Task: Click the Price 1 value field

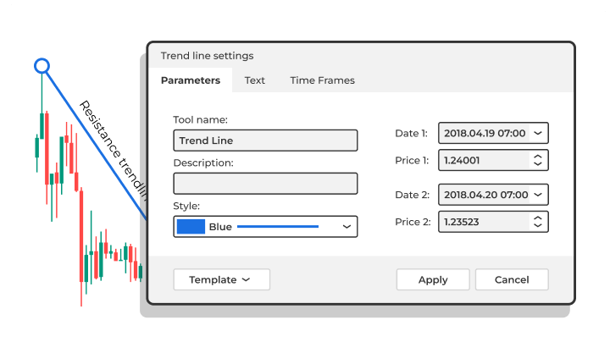Action: tap(483, 160)
